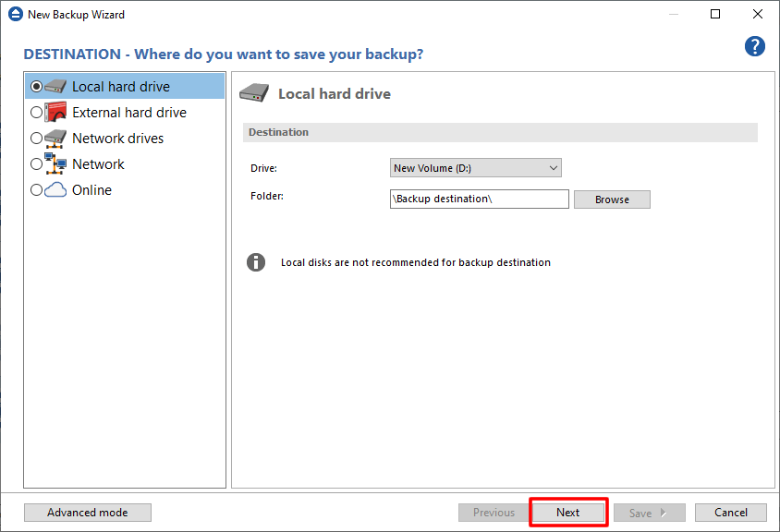Click the Folder path input field
The height and width of the screenshot is (532, 780).
click(479, 199)
